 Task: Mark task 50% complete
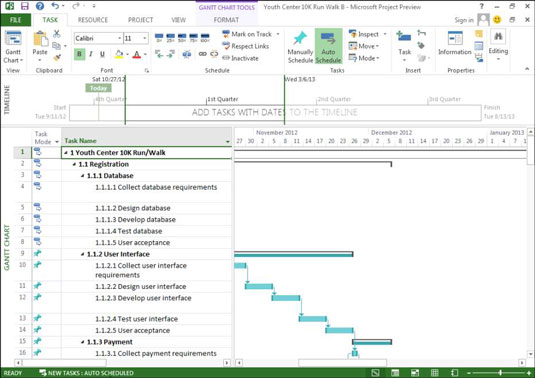click(182, 38)
